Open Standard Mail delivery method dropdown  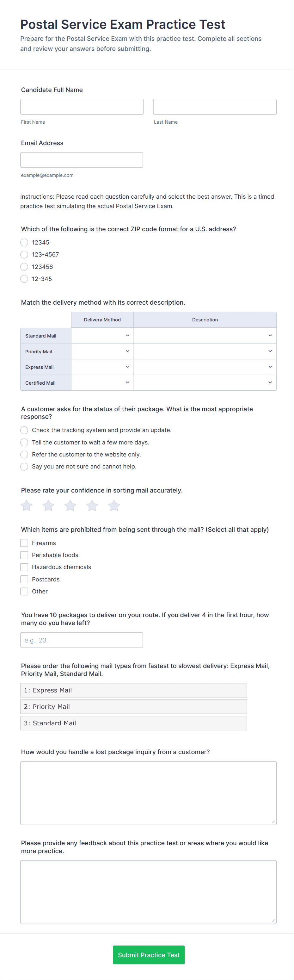pos(102,336)
